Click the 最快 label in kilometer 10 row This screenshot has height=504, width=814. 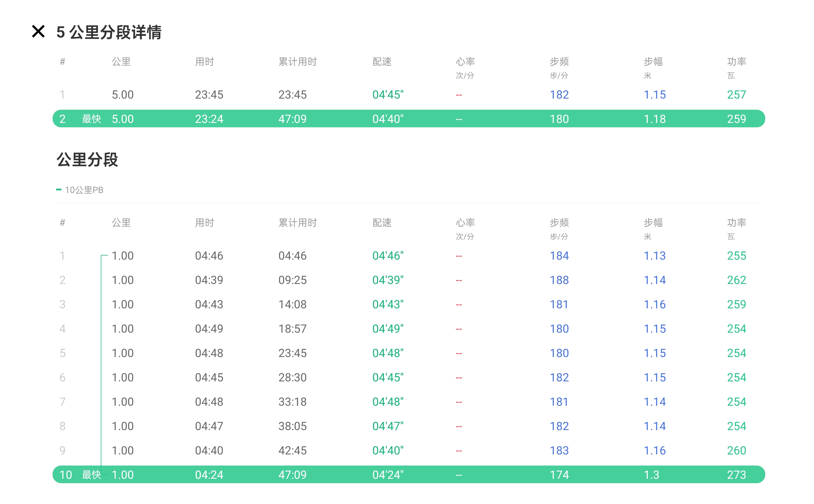click(x=91, y=474)
